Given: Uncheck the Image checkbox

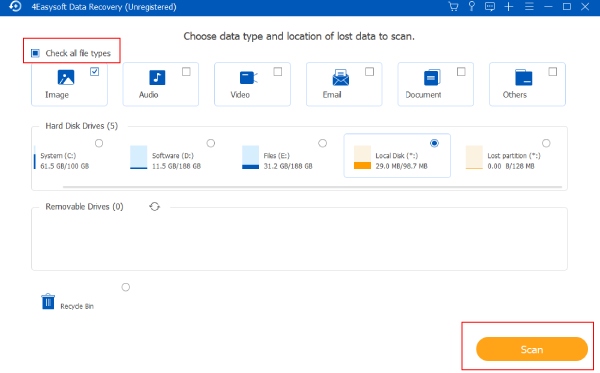Looking at the screenshot, I should point(95,72).
